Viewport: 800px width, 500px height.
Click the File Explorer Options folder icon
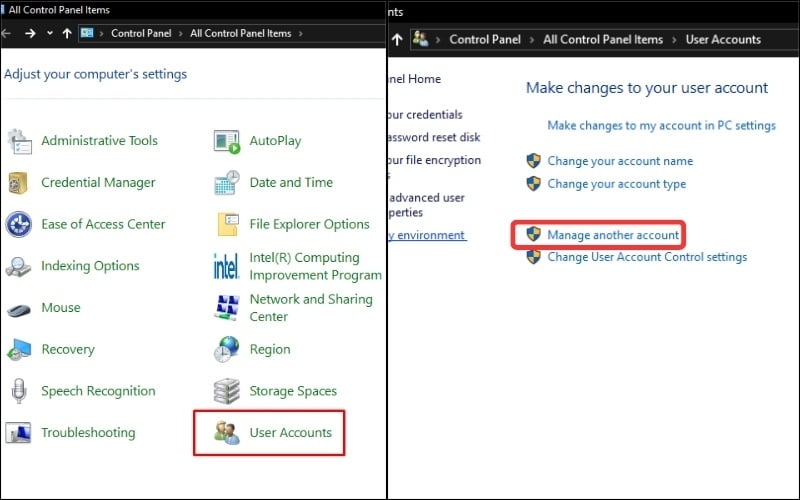(x=228, y=224)
